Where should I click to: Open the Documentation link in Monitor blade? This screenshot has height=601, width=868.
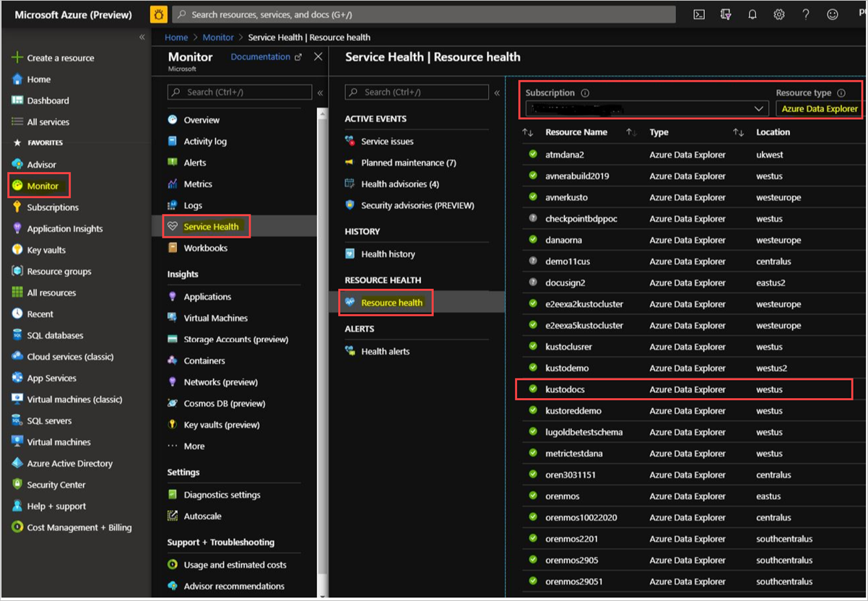click(266, 57)
